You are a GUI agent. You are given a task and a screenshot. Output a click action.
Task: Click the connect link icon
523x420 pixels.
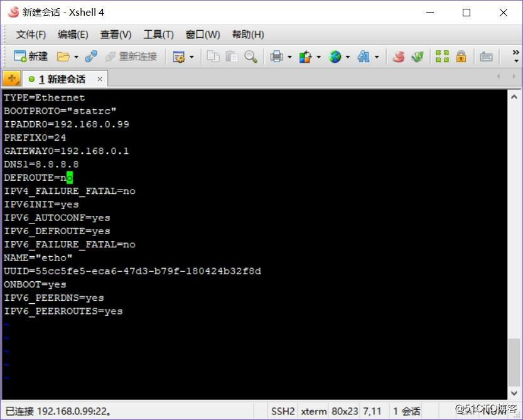91,57
